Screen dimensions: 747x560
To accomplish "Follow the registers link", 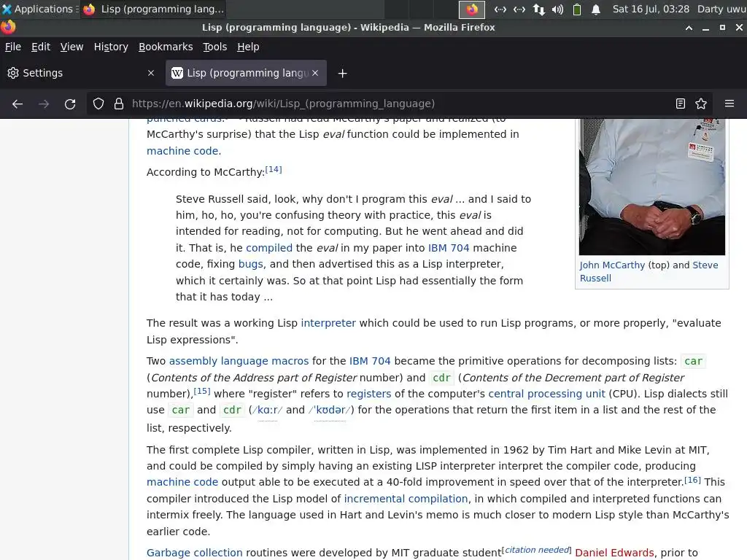I will click(x=368, y=394).
